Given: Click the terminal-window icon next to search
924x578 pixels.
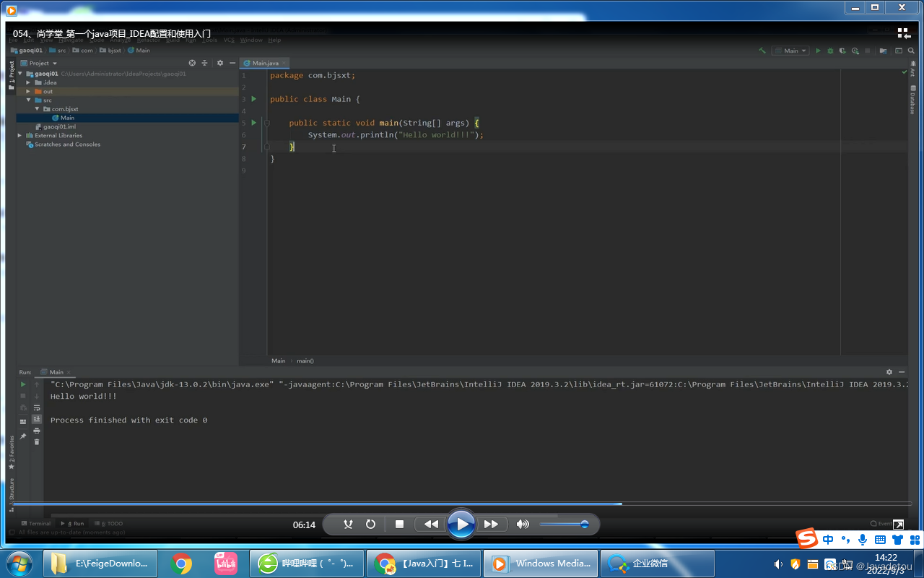Looking at the screenshot, I should [899, 51].
